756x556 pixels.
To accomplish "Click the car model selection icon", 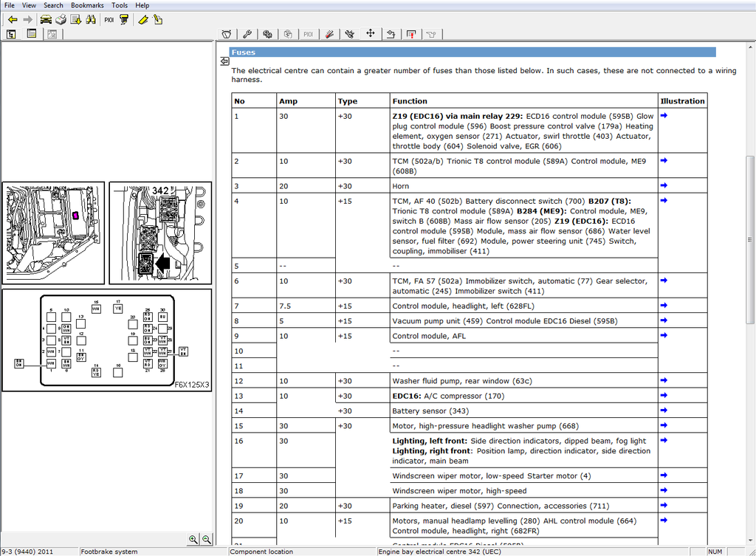I will 46,19.
